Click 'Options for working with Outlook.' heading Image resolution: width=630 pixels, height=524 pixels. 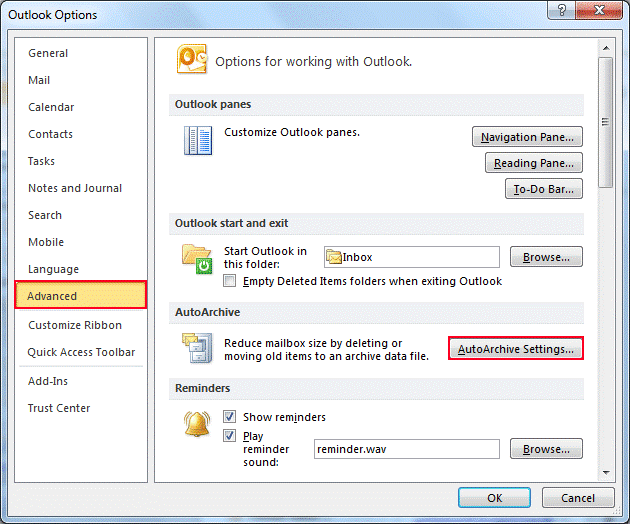click(313, 61)
